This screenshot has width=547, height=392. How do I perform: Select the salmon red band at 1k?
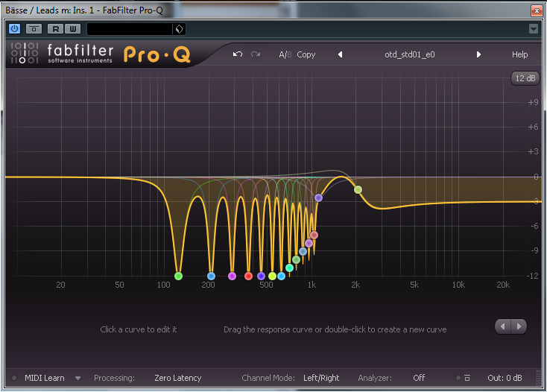pos(314,235)
